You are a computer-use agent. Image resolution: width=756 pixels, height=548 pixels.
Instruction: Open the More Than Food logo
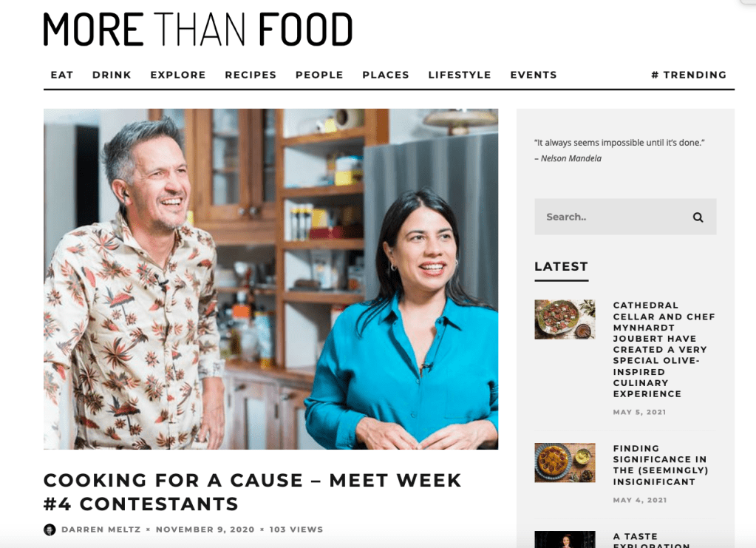point(198,30)
